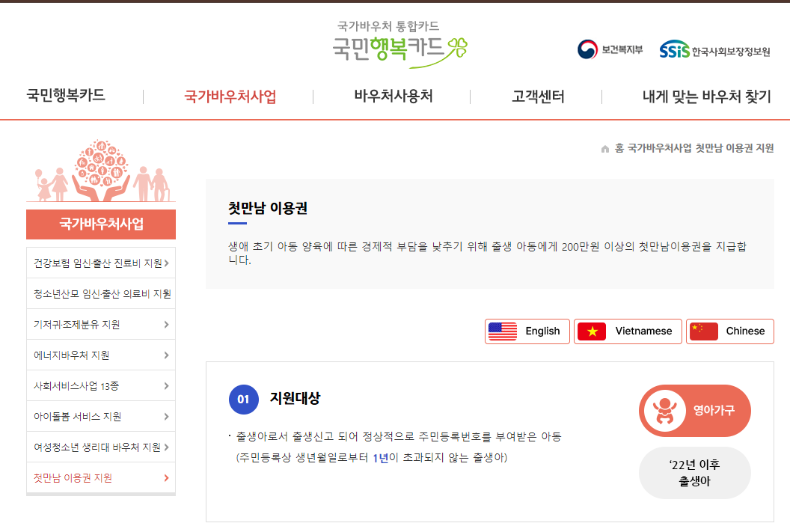
Task: Expand chevron beside 아이돌봄 서비스 지원
Action: pyautogui.click(x=166, y=417)
